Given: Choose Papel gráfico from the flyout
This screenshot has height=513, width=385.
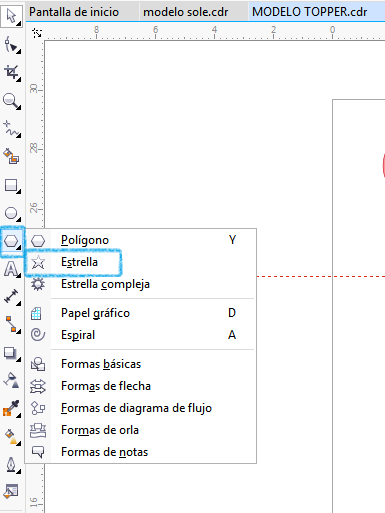Looking at the screenshot, I should [x=140, y=313].
